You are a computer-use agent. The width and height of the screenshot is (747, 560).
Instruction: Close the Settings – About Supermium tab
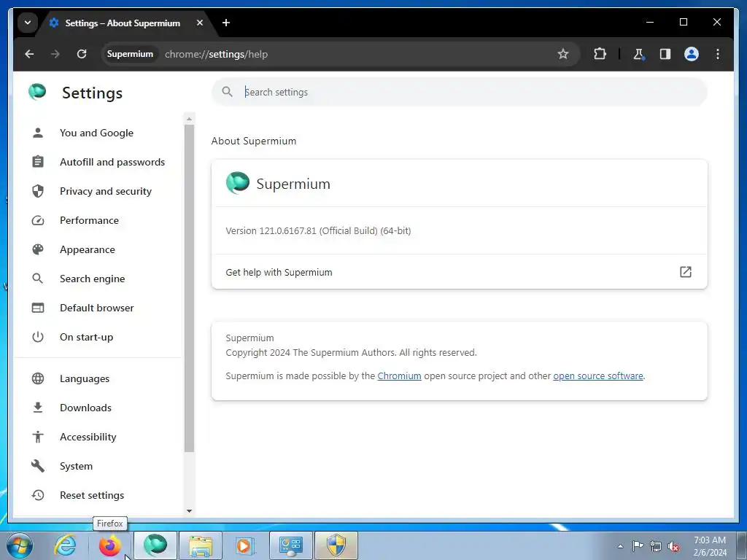[200, 23]
